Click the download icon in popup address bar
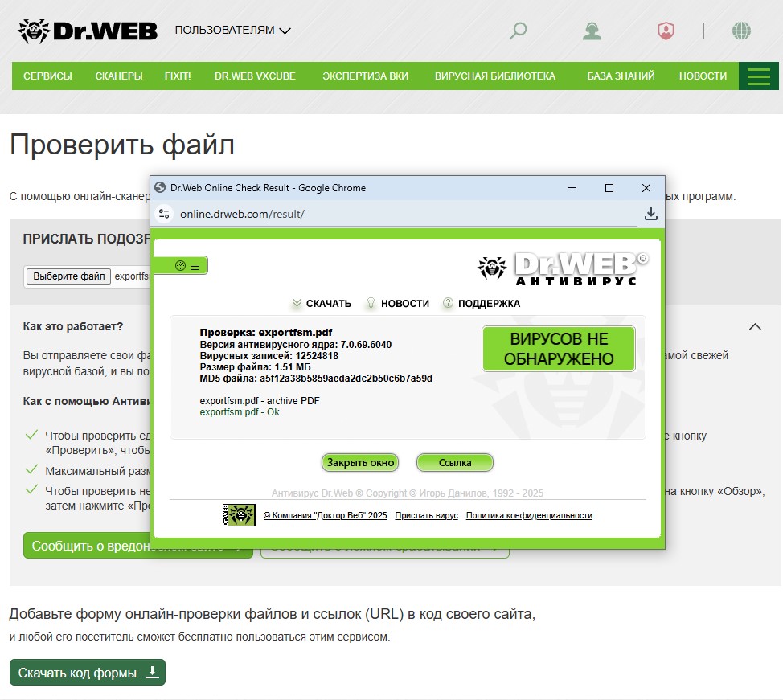The width and height of the screenshot is (783, 700). 650,215
